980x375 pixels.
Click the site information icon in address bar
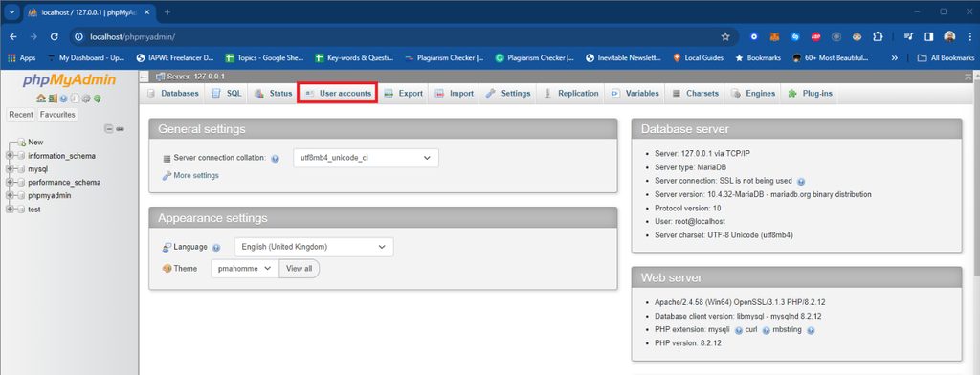pos(78,37)
